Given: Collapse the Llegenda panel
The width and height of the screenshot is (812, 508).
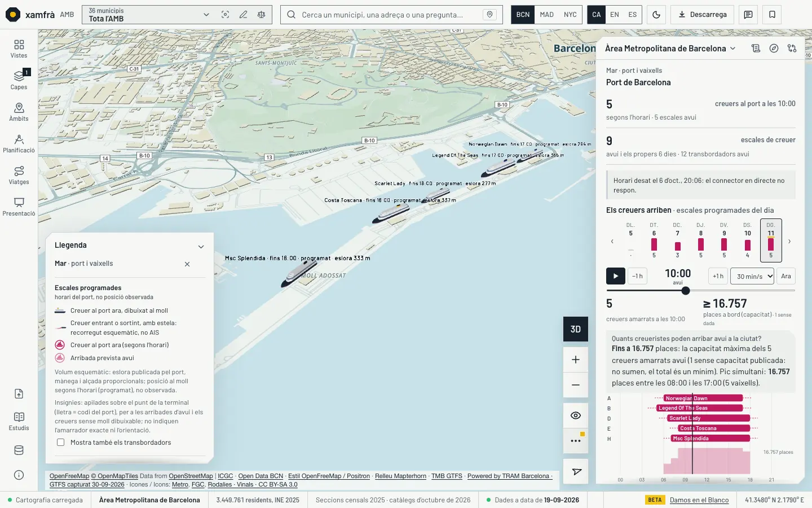Looking at the screenshot, I should pyautogui.click(x=201, y=247).
